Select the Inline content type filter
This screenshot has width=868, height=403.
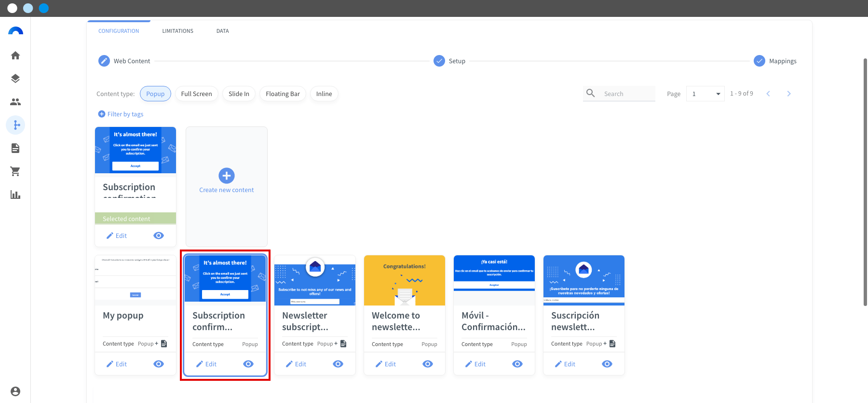324,94
